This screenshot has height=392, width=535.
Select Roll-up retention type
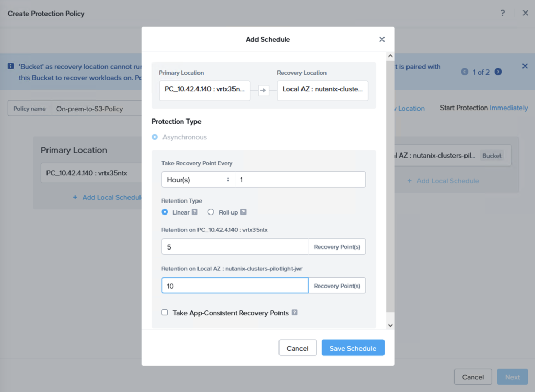tap(211, 212)
